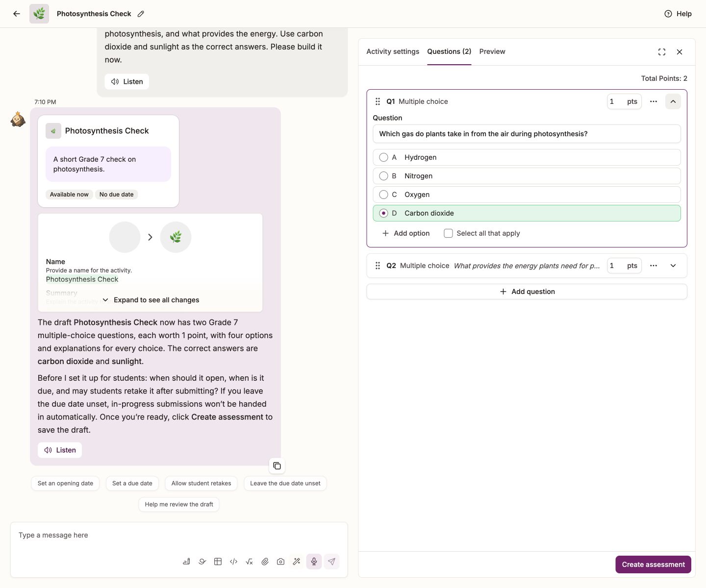Open the handwriting pen tool in message bar
This screenshot has height=588, width=706.
(x=186, y=562)
